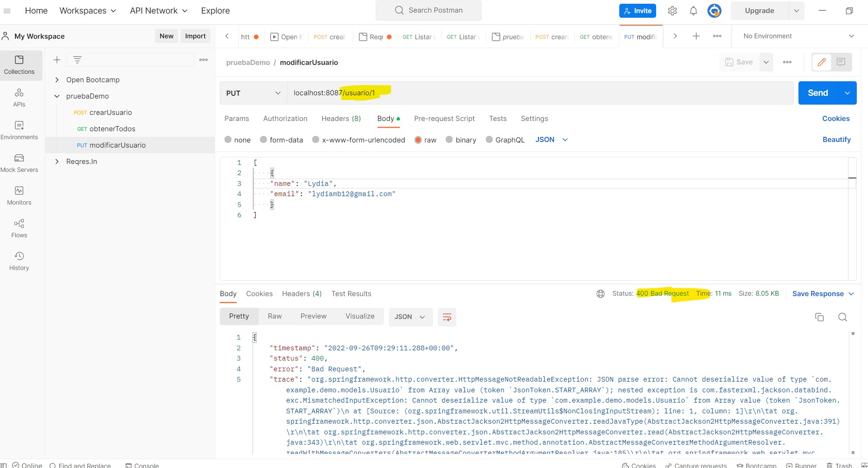Open comments icon for request
Image resolution: width=868 pixels, height=468 pixels.
[x=841, y=62]
